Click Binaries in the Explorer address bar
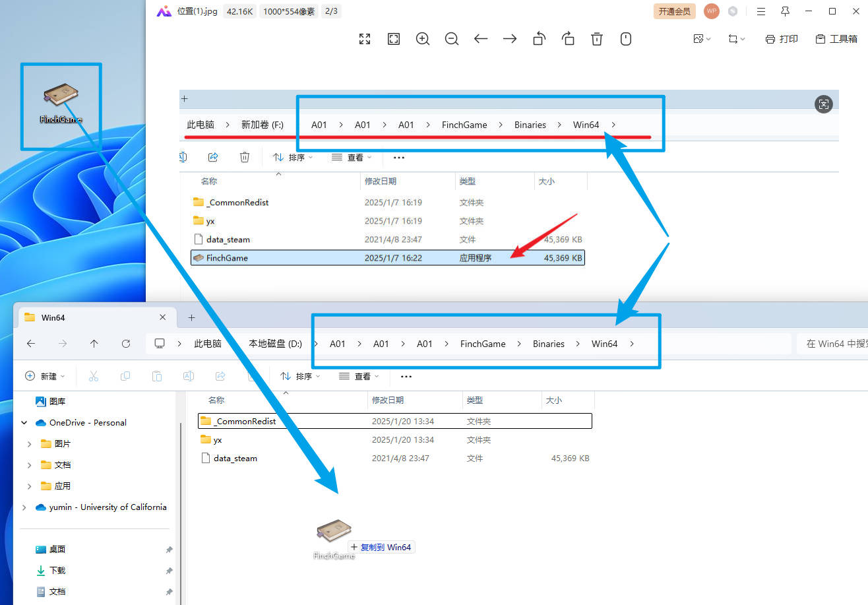The image size is (868, 605). (549, 344)
